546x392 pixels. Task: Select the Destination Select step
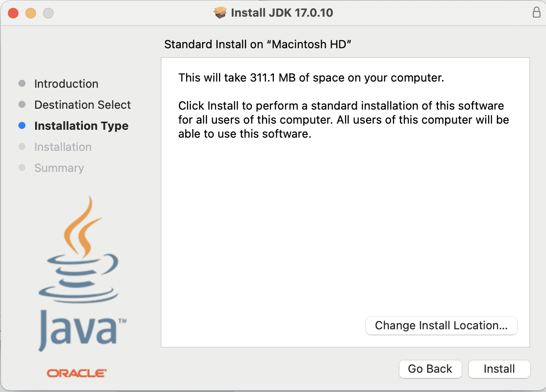pyautogui.click(x=82, y=104)
